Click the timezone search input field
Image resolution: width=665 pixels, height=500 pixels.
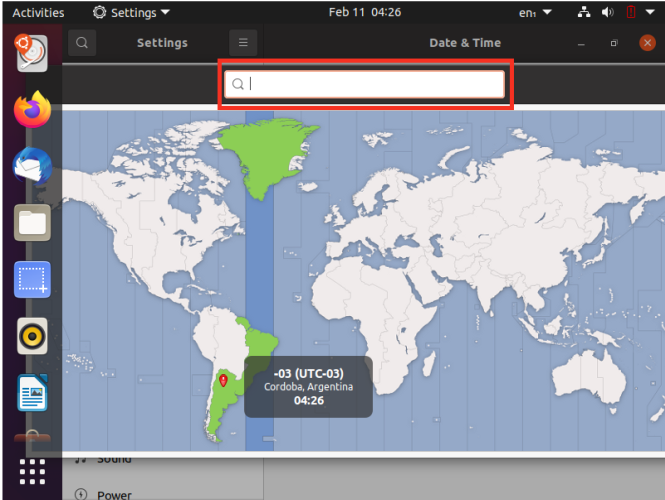[364, 84]
